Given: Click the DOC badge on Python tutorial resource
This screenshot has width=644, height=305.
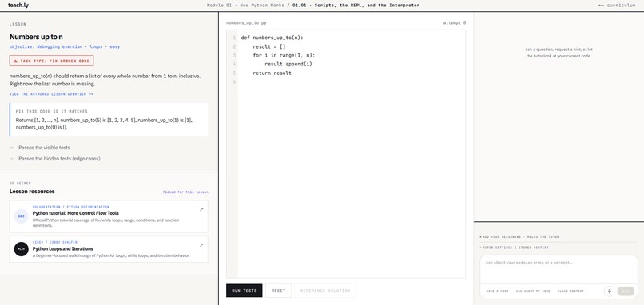Looking at the screenshot, I should click(x=22, y=216).
